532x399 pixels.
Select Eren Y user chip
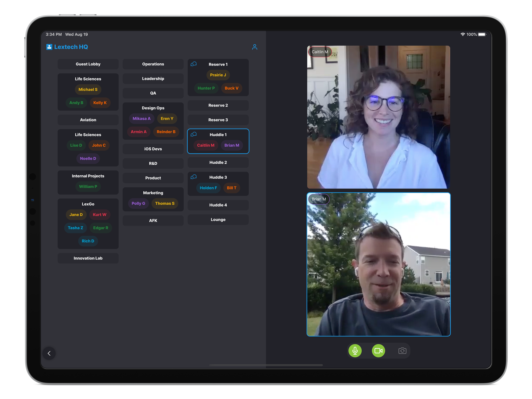point(167,119)
